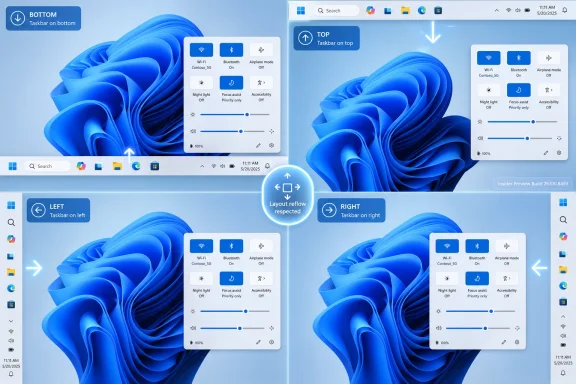576x384 pixels.
Task: Toggle Bluetooth in RIGHT layout quick settings
Action: tap(477, 246)
